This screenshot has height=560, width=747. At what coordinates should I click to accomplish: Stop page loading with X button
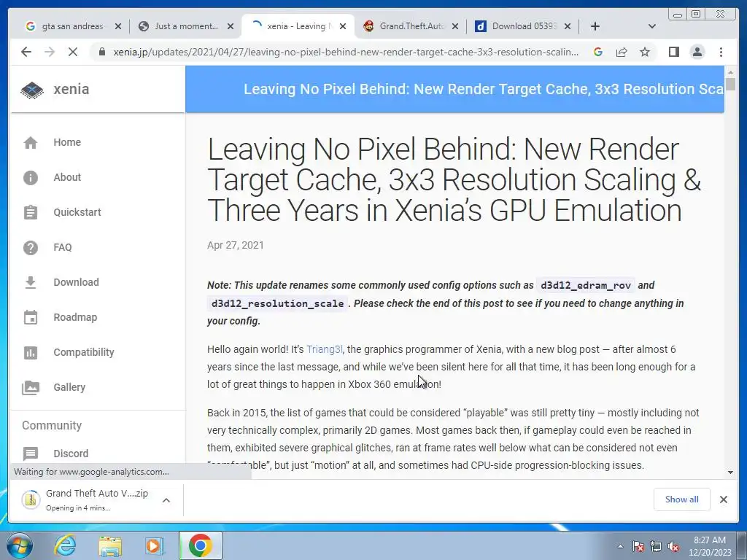[x=73, y=52]
